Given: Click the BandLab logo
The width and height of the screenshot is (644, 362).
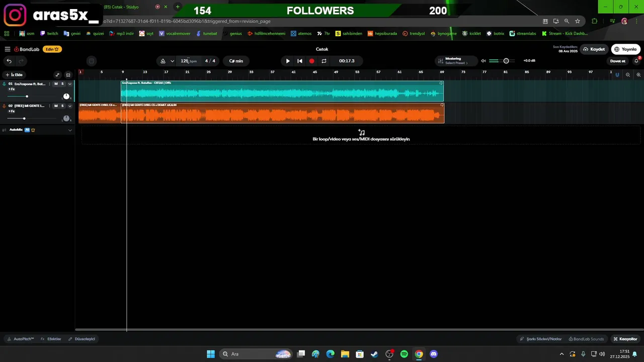Looking at the screenshot, I should (x=27, y=49).
